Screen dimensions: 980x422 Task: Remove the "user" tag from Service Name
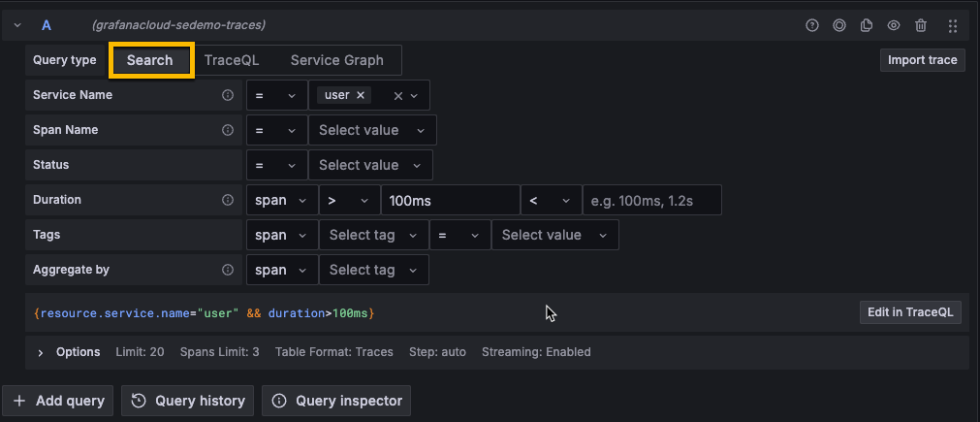(x=361, y=95)
